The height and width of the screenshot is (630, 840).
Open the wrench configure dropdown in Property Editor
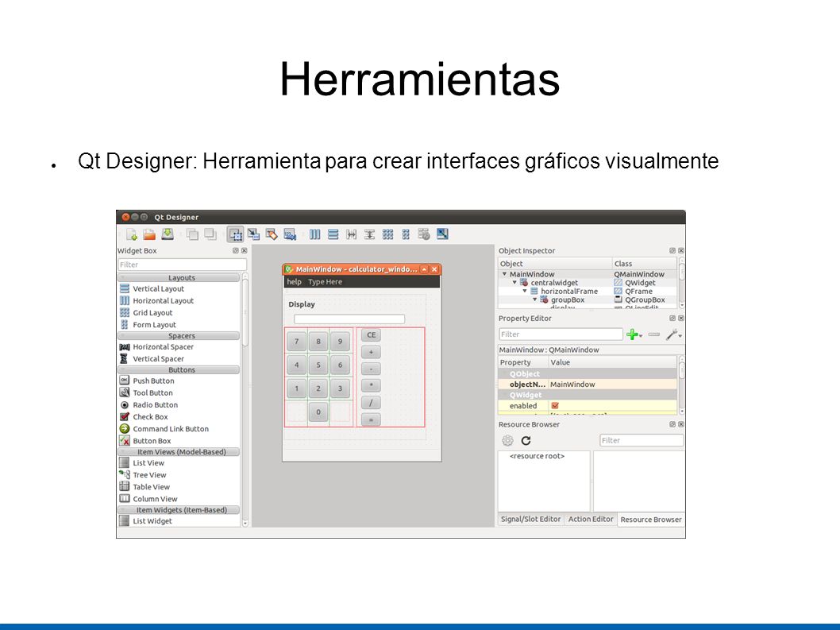tap(673, 334)
